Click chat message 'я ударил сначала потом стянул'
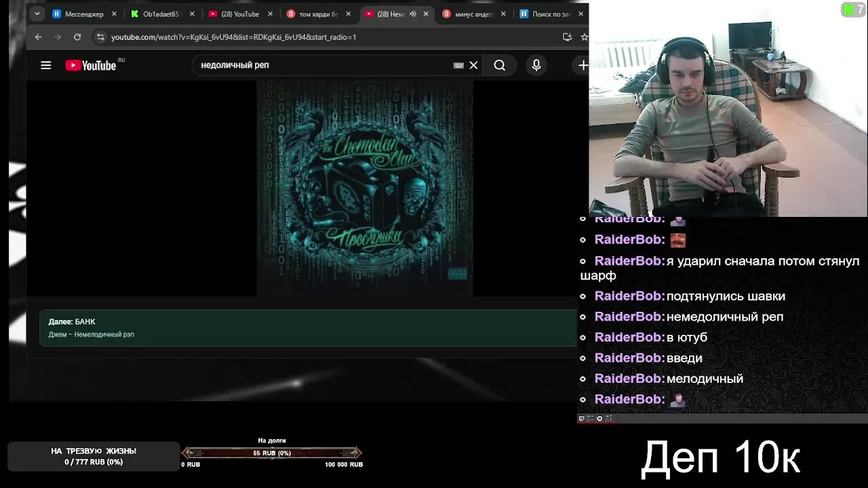 coord(763,261)
